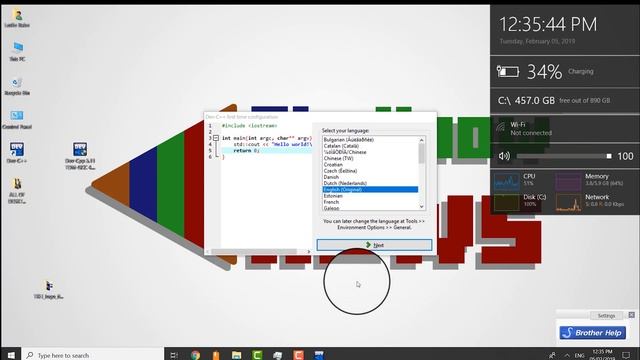Choose Estonian from the language list

(x=333, y=196)
